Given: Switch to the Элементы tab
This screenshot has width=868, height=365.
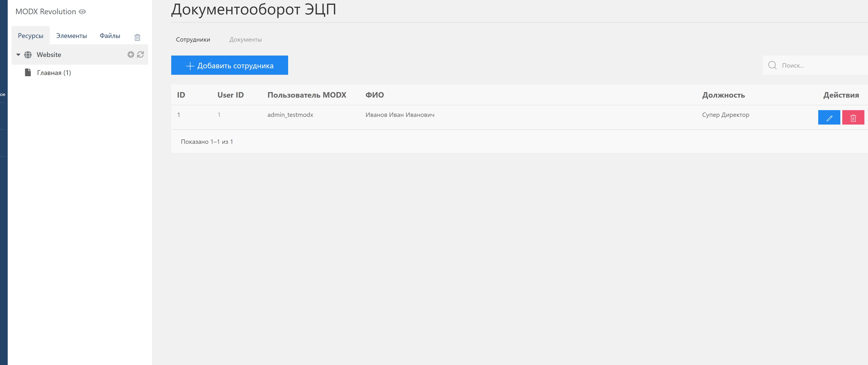Looking at the screenshot, I should pos(71,36).
